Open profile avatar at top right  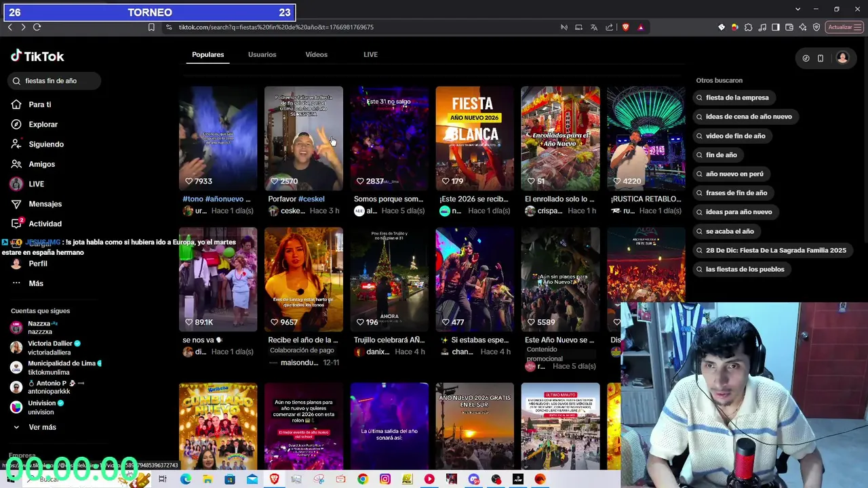click(x=842, y=58)
